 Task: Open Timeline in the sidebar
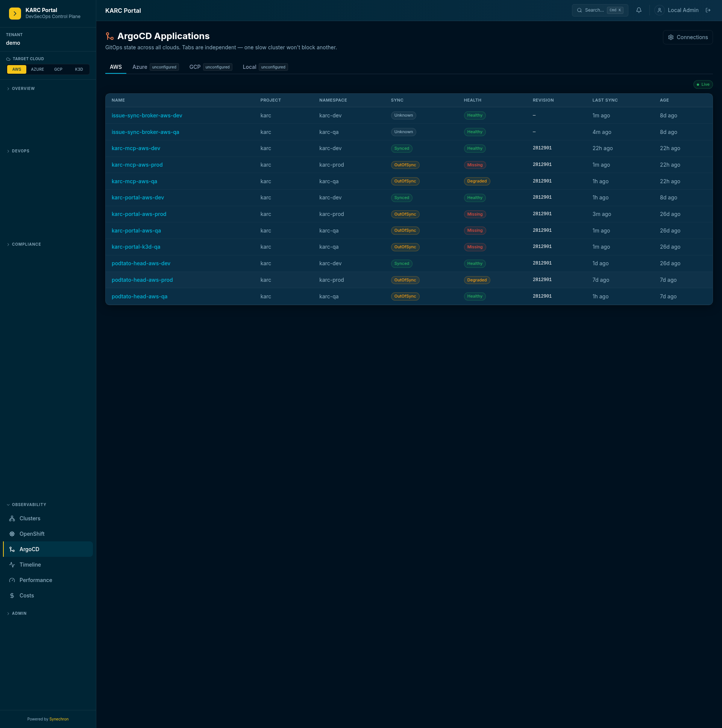(48, 565)
